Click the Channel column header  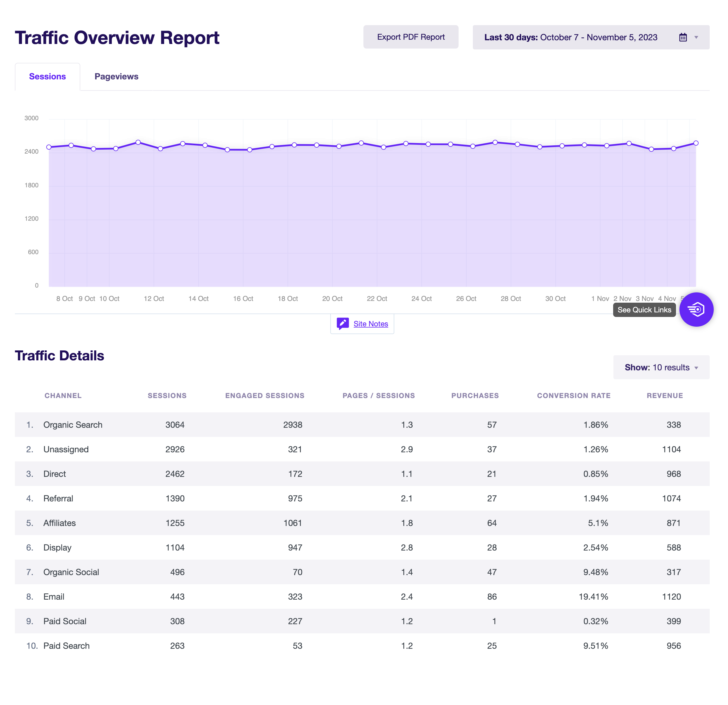coord(63,395)
